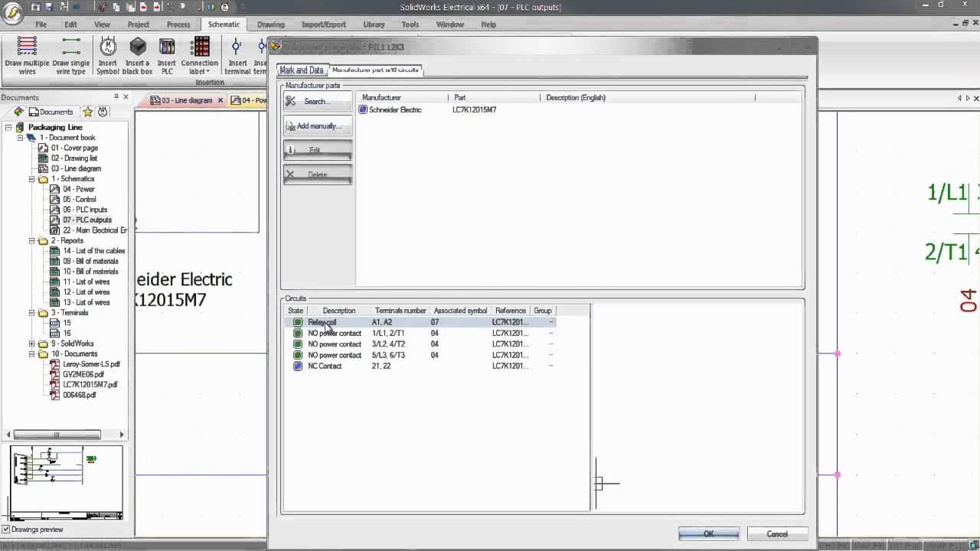Close 03 - Line diagram tab
The image size is (980, 551).
tap(220, 100)
